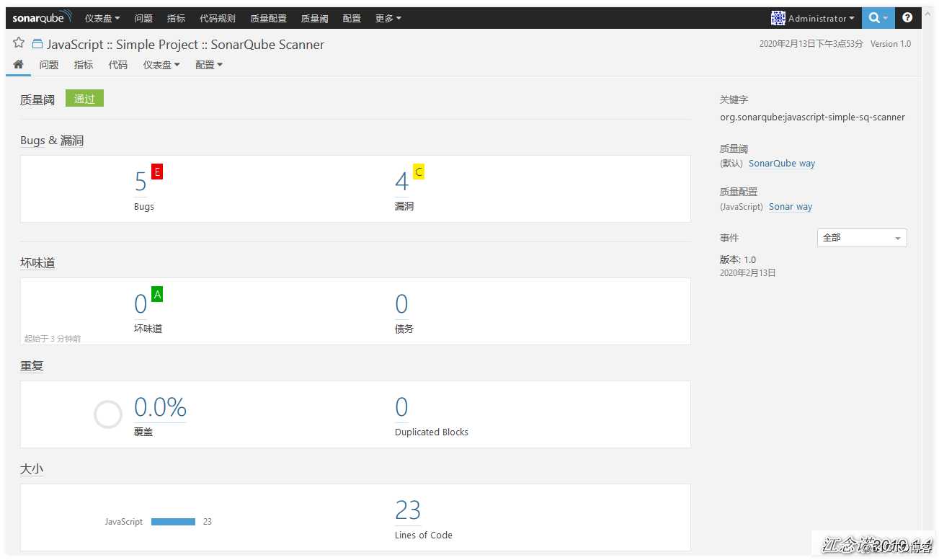Click the duplication donut chart
The height and width of the screenshot is (560, 939).
[108, 414]
